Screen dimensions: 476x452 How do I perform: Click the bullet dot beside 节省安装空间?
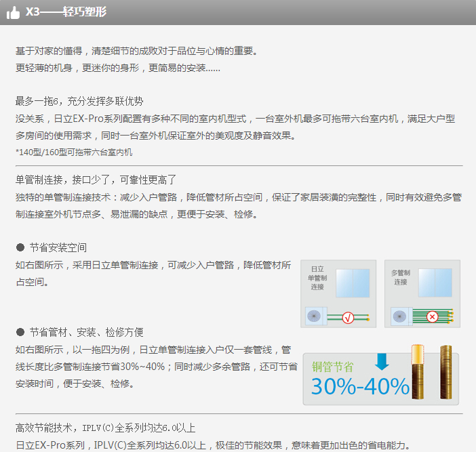20,247
